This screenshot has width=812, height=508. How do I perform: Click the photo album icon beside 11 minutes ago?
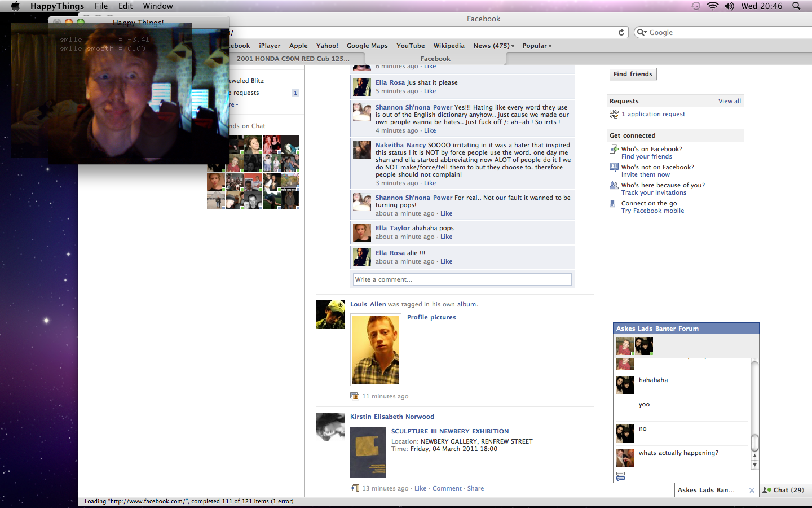[x=355, y=396]
